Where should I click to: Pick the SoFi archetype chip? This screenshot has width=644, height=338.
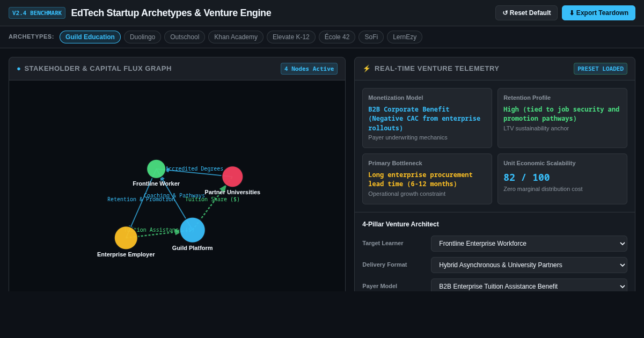point(371,37)
